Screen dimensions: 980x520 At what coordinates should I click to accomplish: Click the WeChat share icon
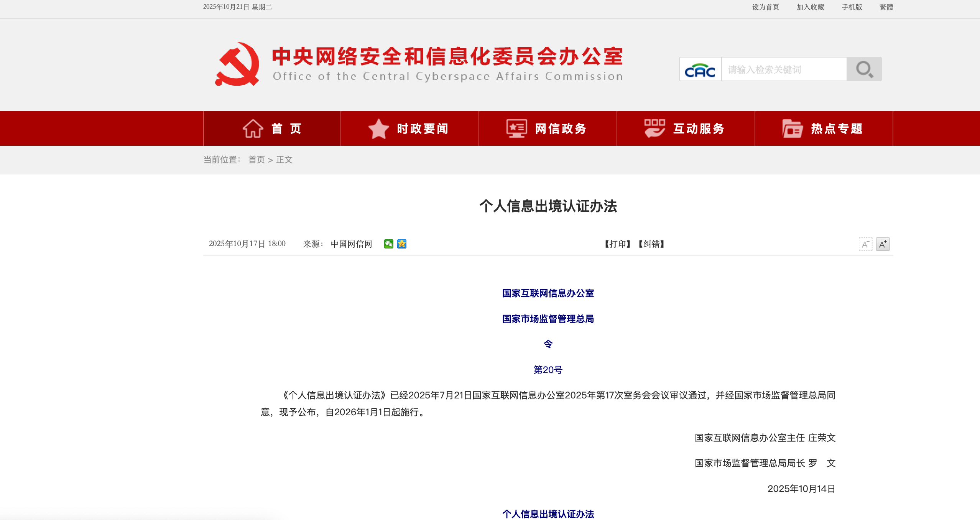tap(388, 244)
